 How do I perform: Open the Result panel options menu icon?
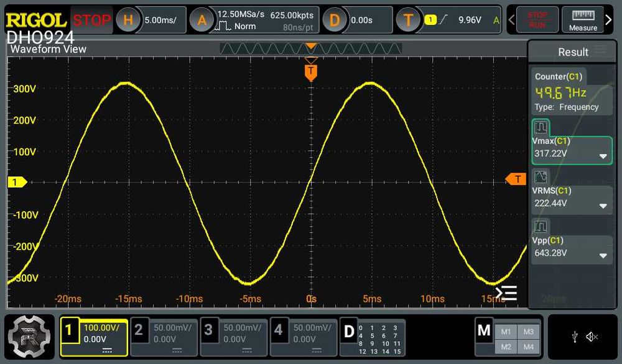point(600,50)
